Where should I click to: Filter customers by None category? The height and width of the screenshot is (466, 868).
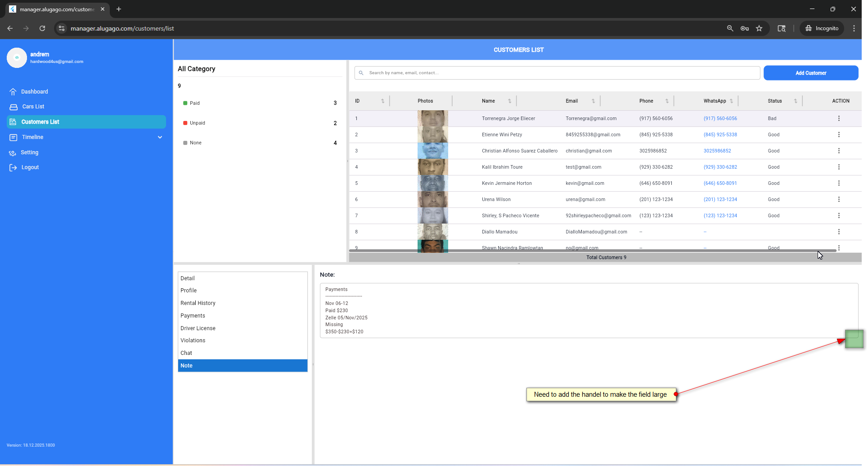click(x=195, y=143)
